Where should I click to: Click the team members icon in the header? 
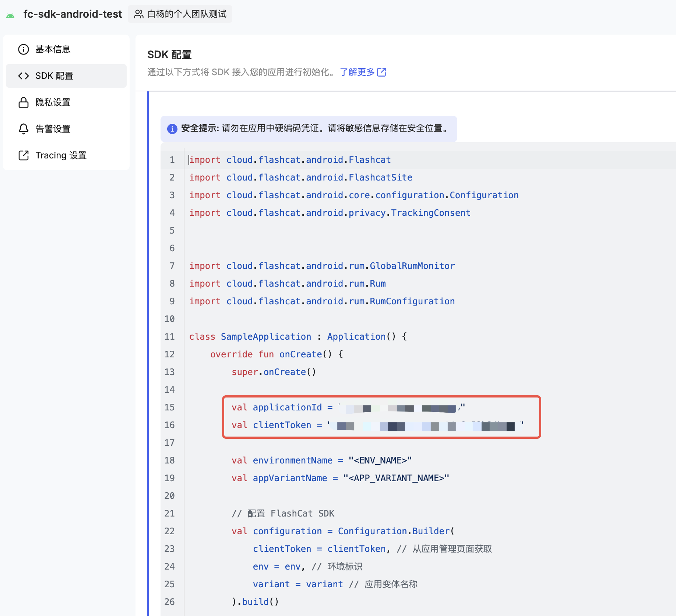[138, 14]
